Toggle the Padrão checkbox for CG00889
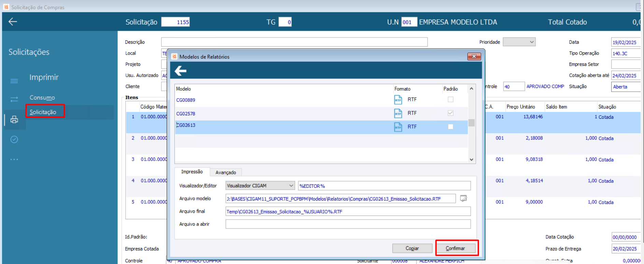This screenshot has width=644, height=264. click(450, 100)
